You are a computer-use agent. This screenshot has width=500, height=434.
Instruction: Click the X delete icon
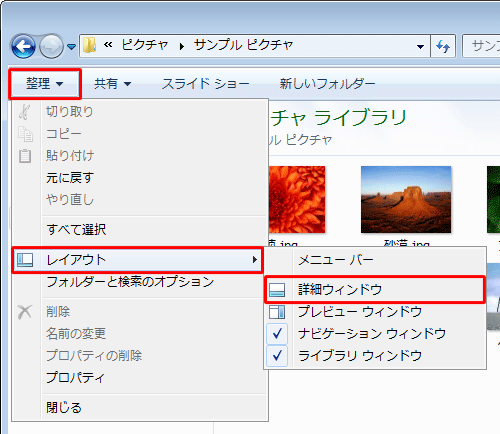coord(25,312)
